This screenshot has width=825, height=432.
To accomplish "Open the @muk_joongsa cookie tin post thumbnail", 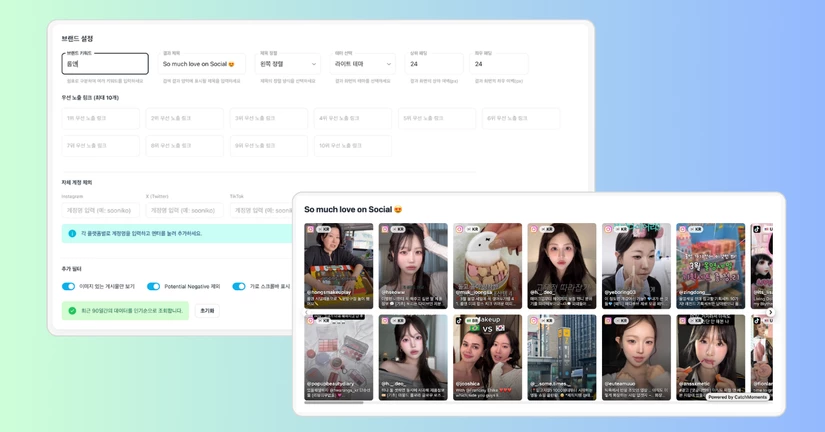I will [x=488, y=266].
